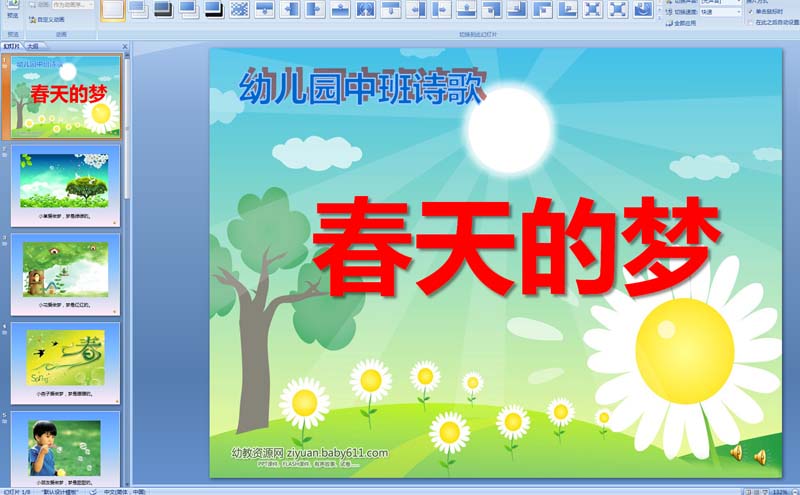Select slide 1 thumbnail 春天的梦
The height and width of the screenshot is (495, 800).
point(66,96)
